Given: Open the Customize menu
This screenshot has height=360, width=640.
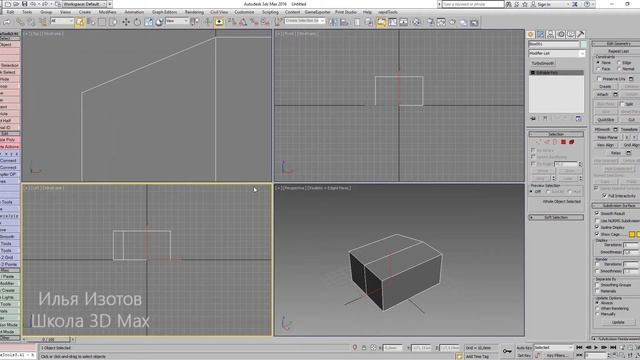Looking at the screenshot, I should tap(244, 12).
